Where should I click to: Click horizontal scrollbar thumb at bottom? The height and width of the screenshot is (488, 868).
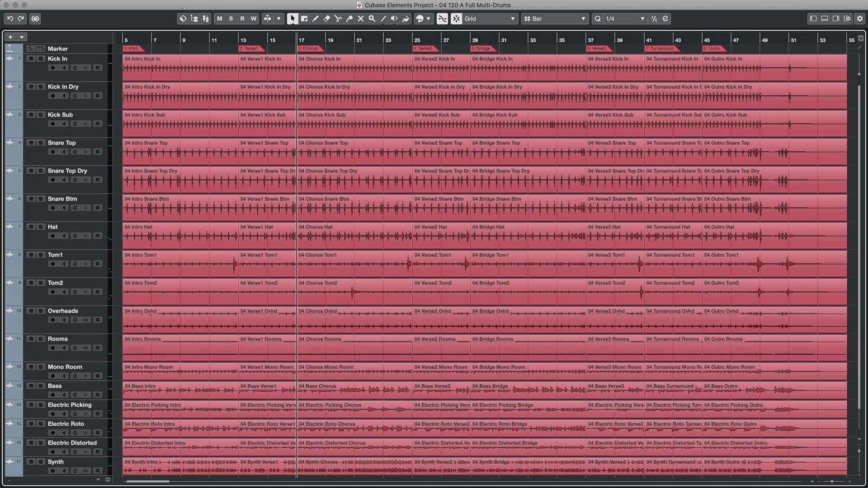pos(148,481)
